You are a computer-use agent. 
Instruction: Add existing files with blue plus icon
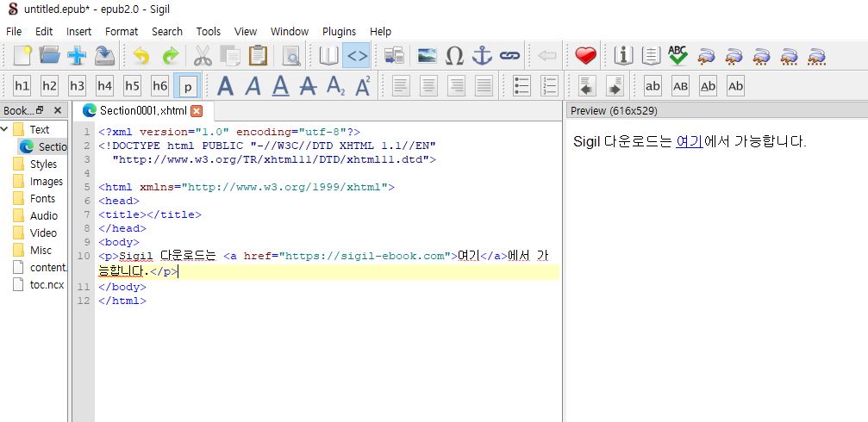77,56
